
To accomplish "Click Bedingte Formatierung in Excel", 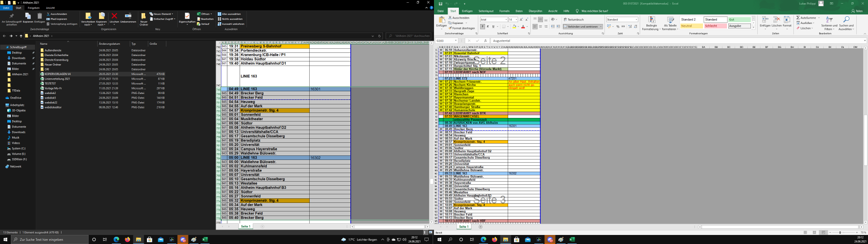I will tap(651, 23).
